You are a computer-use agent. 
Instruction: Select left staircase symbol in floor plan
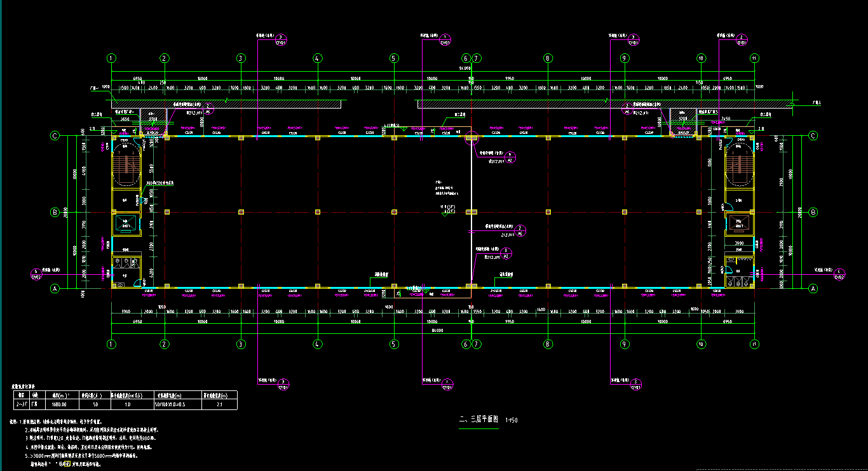pos(126,168)
